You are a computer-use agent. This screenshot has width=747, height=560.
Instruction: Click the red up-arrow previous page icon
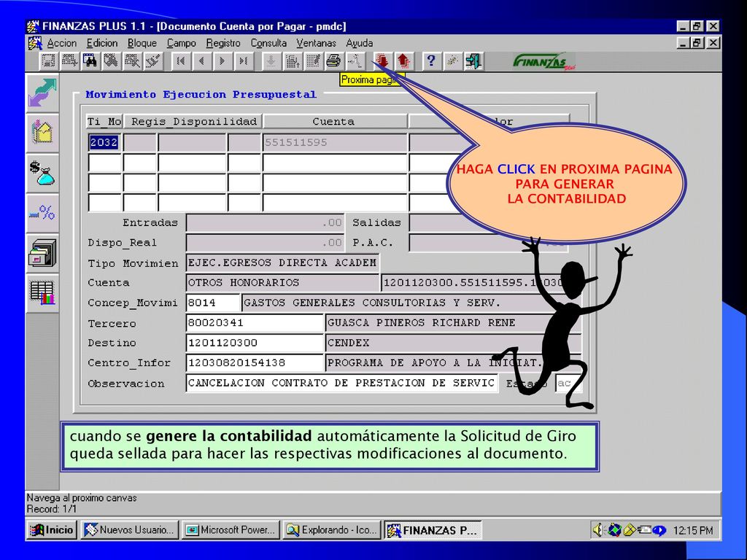pos(403,61)
